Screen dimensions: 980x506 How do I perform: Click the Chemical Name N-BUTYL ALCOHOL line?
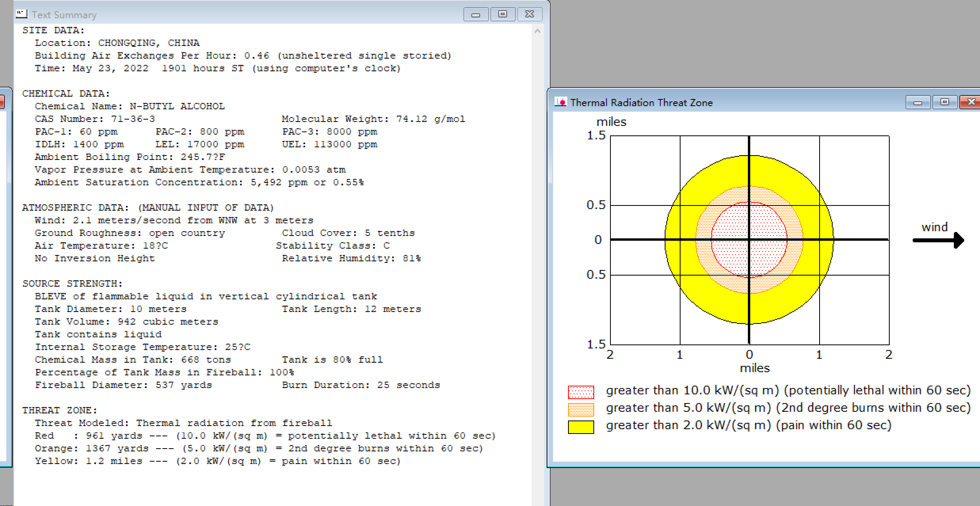[x=130, y=106]
